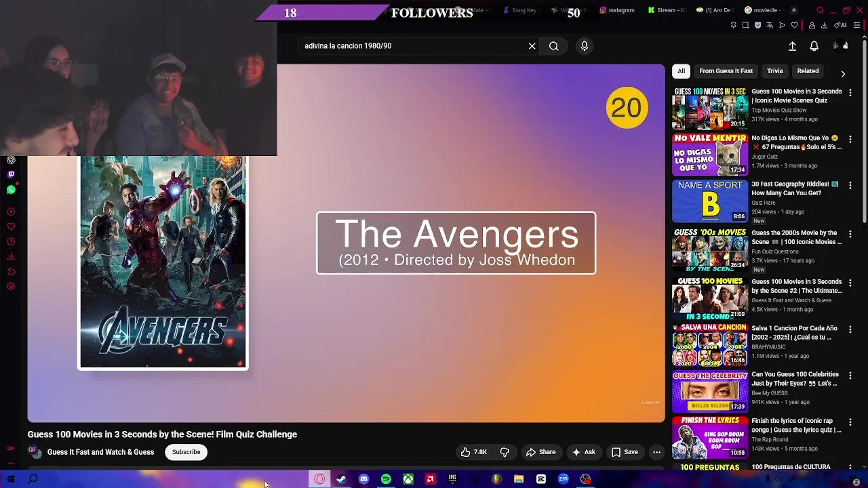Viewport: 868px width, 488px height.
Task: Search tabs with the red magnifier icon
Action: click(x=820, y=10)
